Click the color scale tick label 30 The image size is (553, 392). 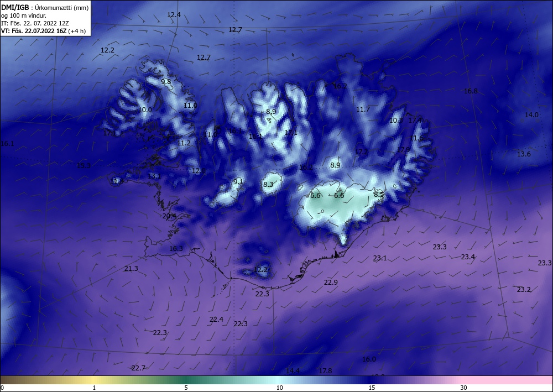[463, 388]
